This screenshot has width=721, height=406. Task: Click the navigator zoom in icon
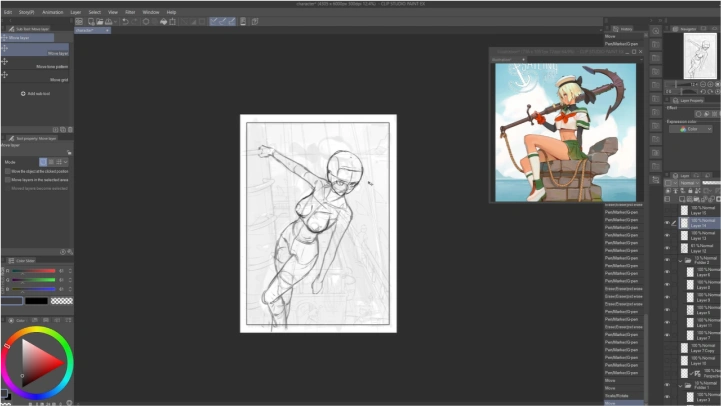click(710, 85)
